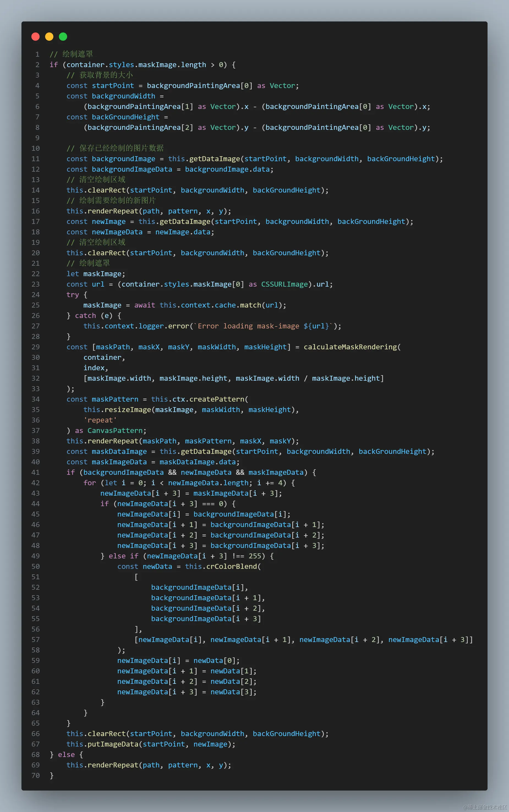Click line number 70 in gutter
The image size is (509, 812).
pyautogui.click(x=35, y=775)
